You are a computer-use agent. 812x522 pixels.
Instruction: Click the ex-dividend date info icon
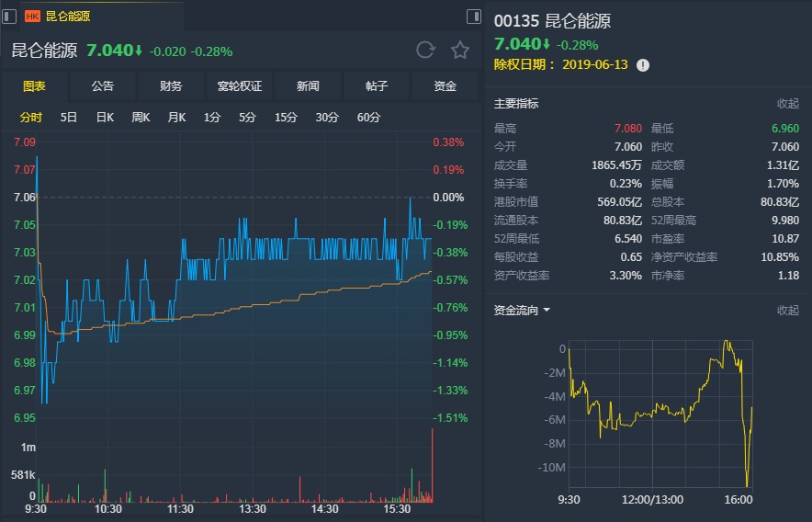[x=643, y=64]
